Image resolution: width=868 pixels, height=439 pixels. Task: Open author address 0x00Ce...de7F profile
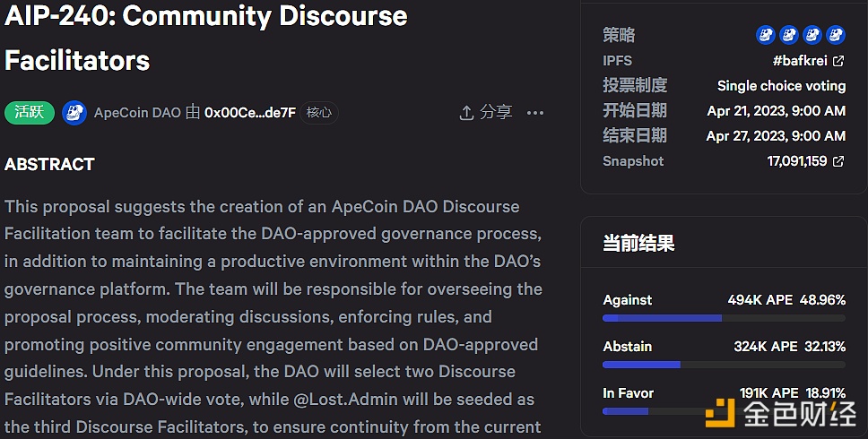(x=250, y=113)
